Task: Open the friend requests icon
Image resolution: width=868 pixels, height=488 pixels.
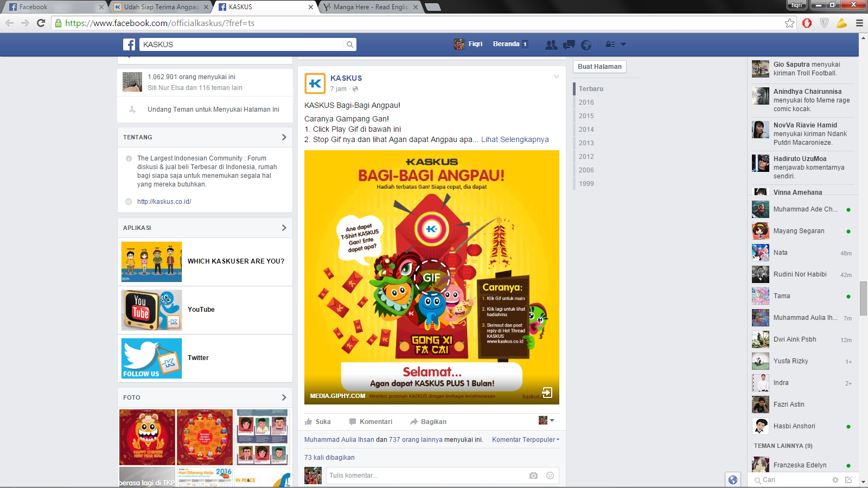Action: [x=551, y=44]
